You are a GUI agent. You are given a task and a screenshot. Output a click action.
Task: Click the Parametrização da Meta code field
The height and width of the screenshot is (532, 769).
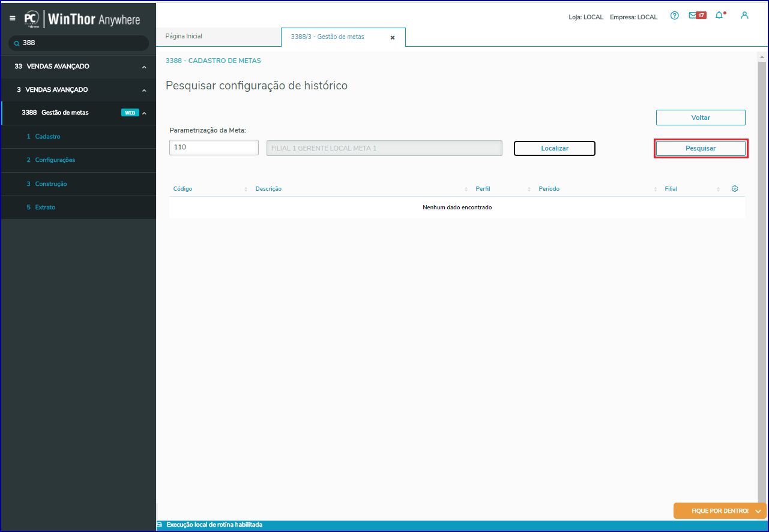click(214, 148)
